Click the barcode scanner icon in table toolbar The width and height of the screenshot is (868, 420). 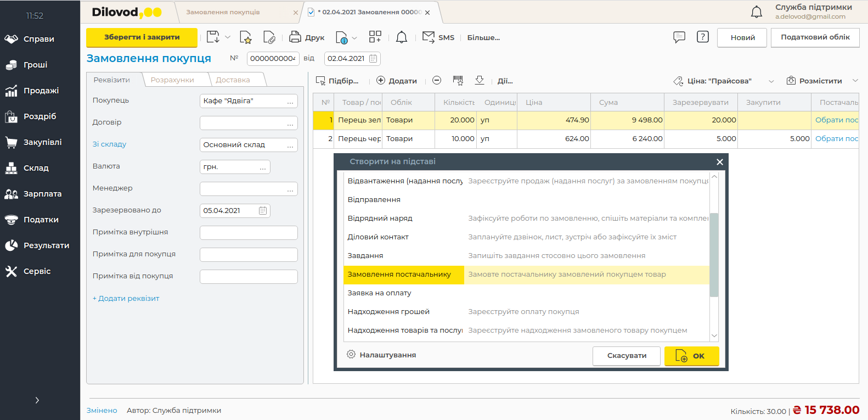458,81
